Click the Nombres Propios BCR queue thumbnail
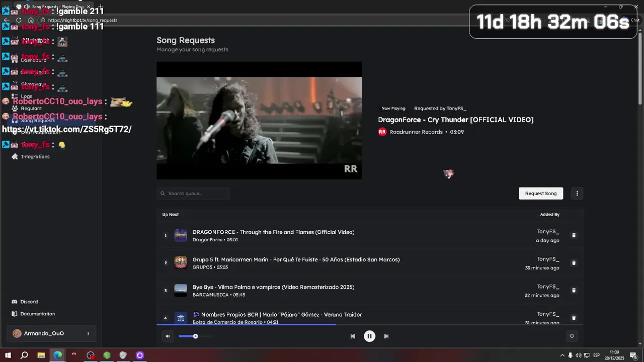This screenshot has height=362, width=644. tap(181, 318)
